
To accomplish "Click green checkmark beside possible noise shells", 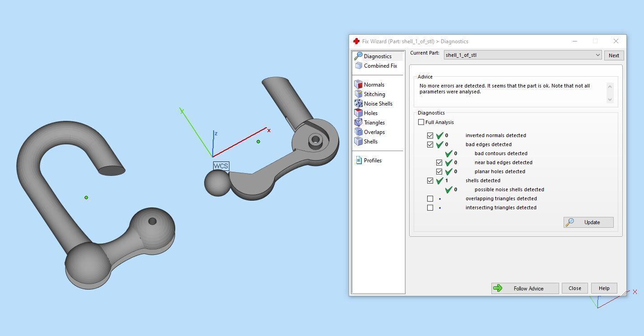I will pyautogui.click(x=448, y=189).
